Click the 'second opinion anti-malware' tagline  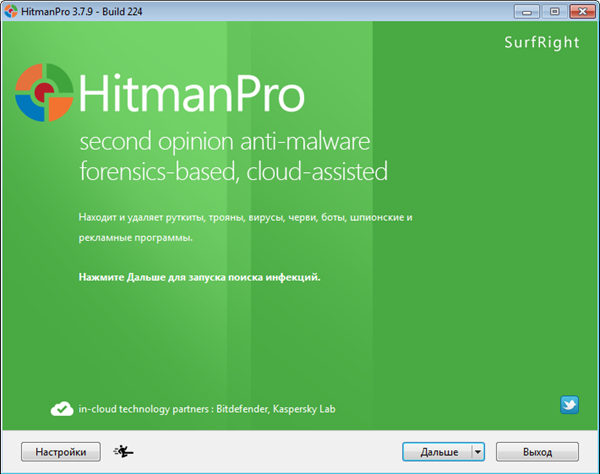(x=225, y=141)
